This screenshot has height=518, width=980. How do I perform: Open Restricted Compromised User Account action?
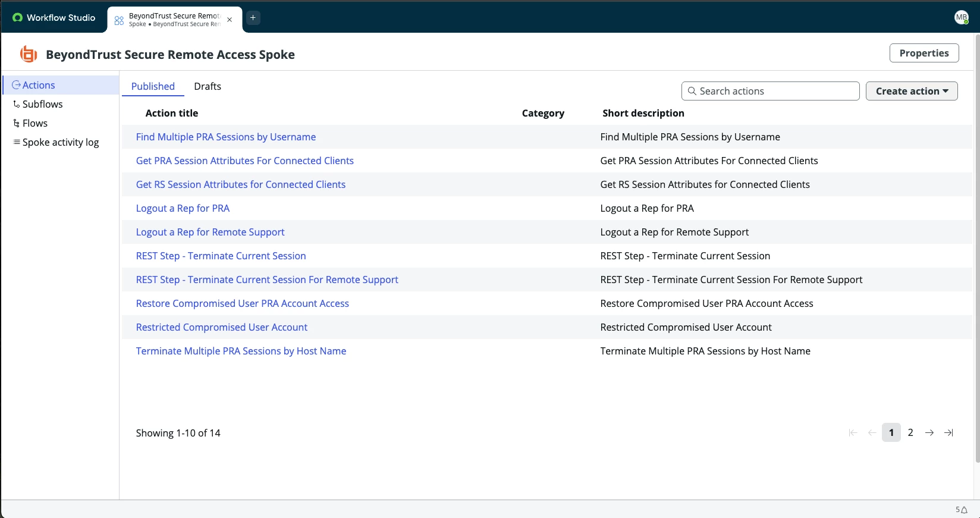tap(222, 327)
